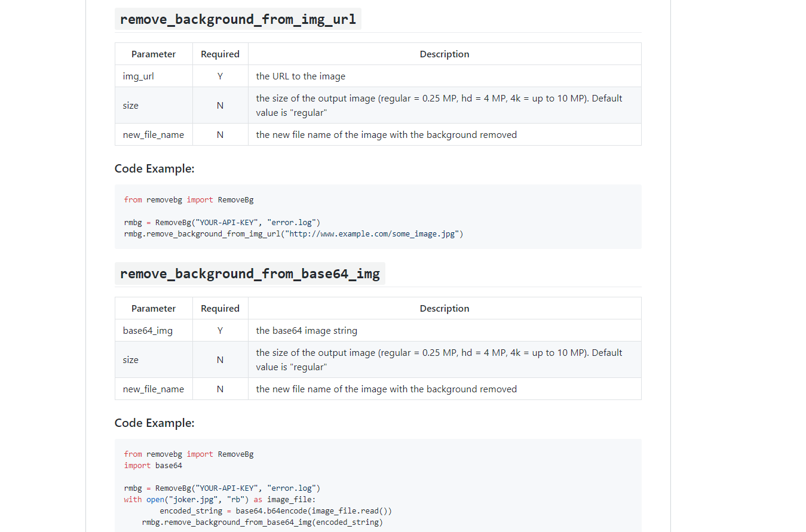The image size is (806, 532).
Task: Click the remove_background_from_base64_img heading
Action: click(250, 273)
